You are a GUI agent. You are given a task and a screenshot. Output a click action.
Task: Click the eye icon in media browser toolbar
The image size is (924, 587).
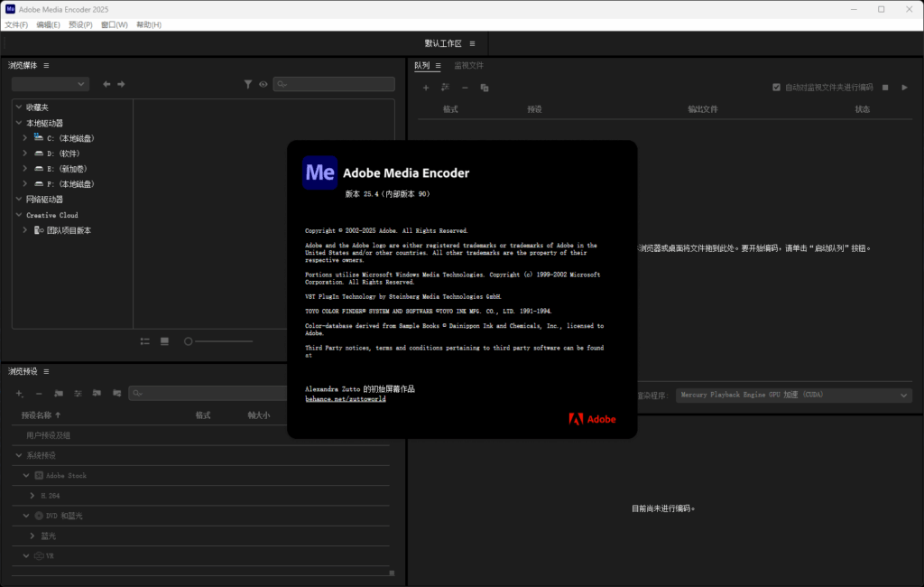[x=263, y=84]
